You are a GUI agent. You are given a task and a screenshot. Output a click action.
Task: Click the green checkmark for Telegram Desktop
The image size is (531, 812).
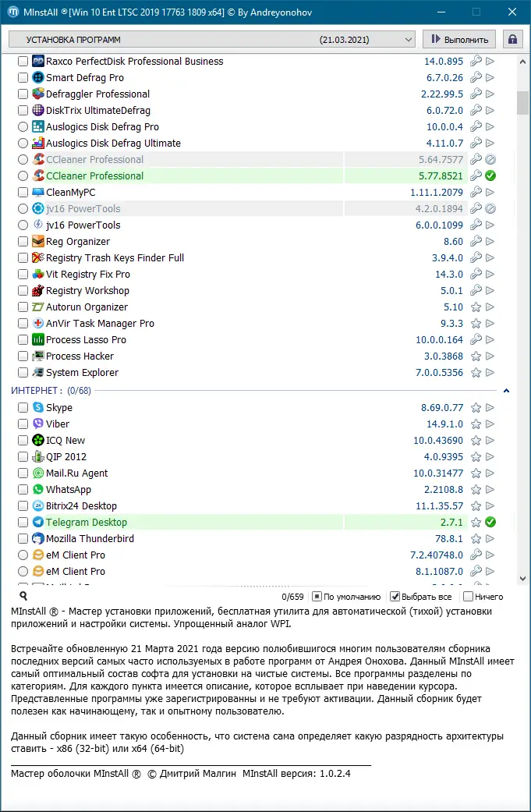coord(490,523)
